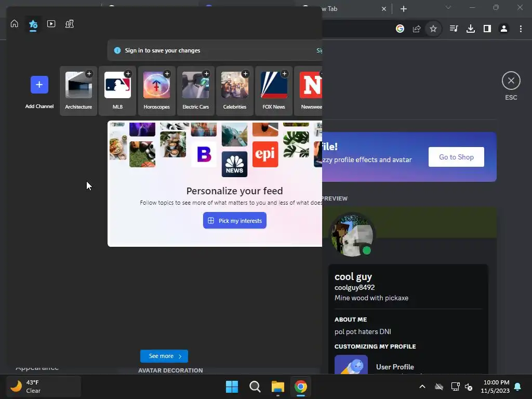Open Chrome profile avatar icon
The width and height of the screenshot is (532, 399).
click(x=504, y=29)
